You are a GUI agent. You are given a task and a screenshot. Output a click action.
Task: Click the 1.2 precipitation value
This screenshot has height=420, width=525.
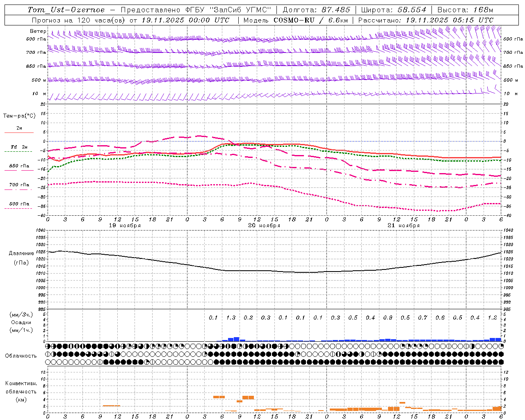[x=492, y=317]
